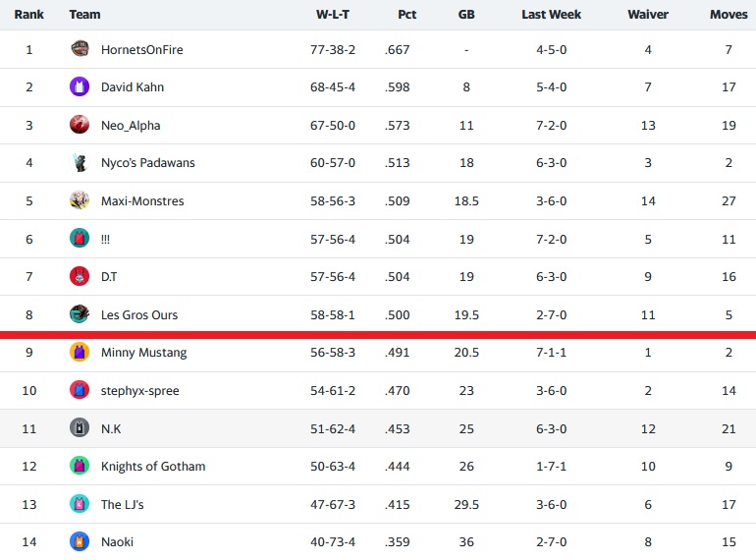
Task: Click the W-L-T column header
Action: click(333, 15)
